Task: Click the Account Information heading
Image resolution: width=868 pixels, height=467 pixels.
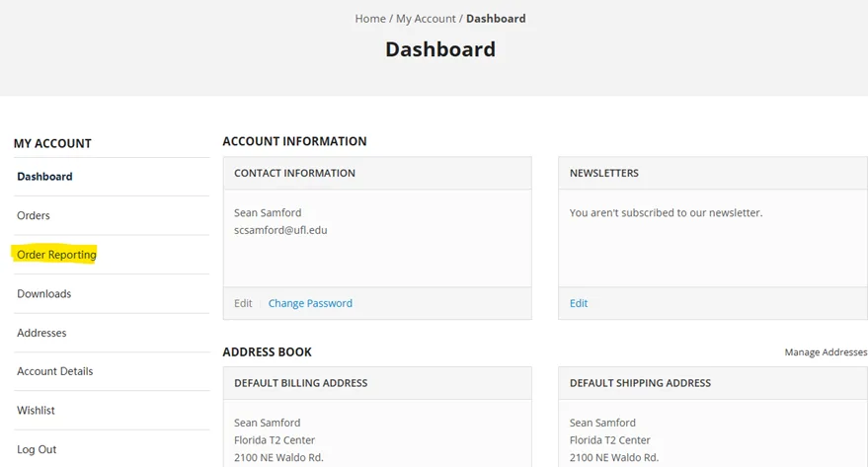Action: (x=294, y=141)
